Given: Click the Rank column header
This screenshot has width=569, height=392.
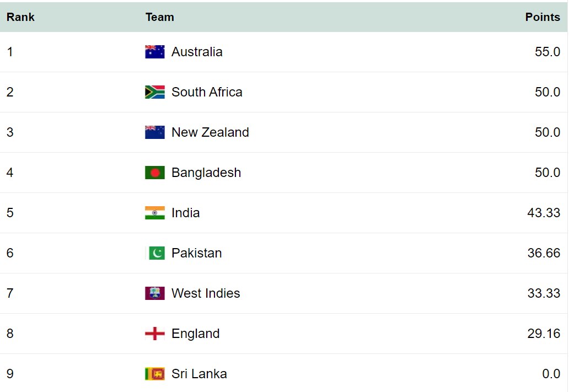Looking at the screenshot, I should click(x=20, y=17).
